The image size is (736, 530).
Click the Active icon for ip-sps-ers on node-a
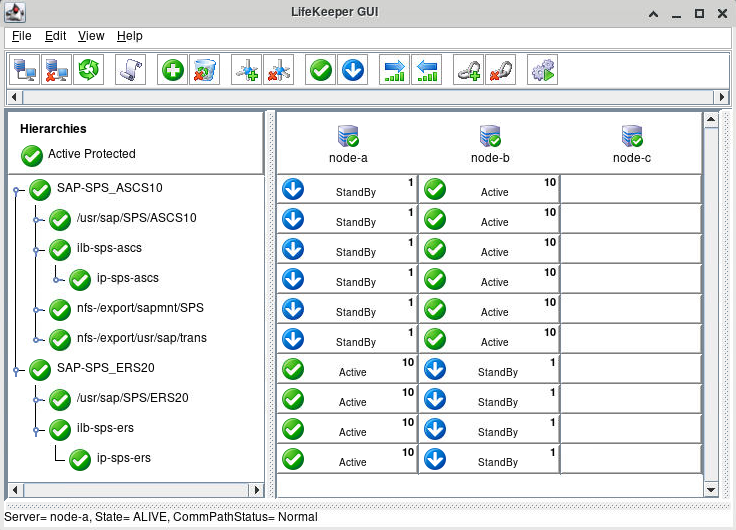[293, 459]
